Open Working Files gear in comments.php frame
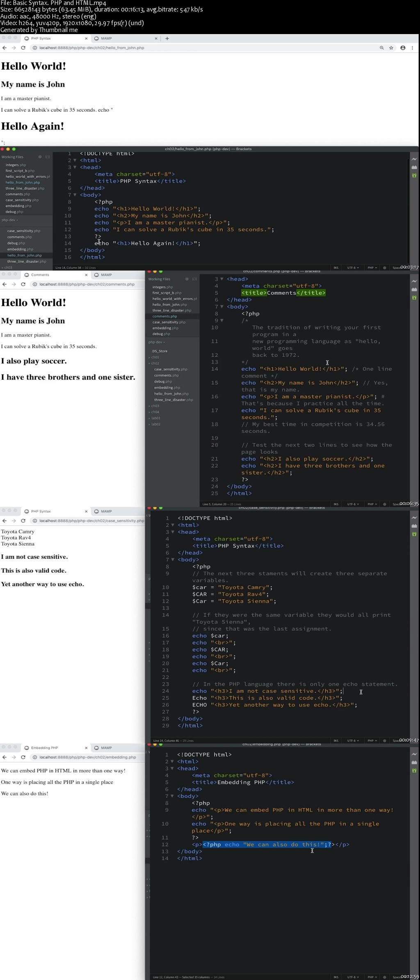 187,279
